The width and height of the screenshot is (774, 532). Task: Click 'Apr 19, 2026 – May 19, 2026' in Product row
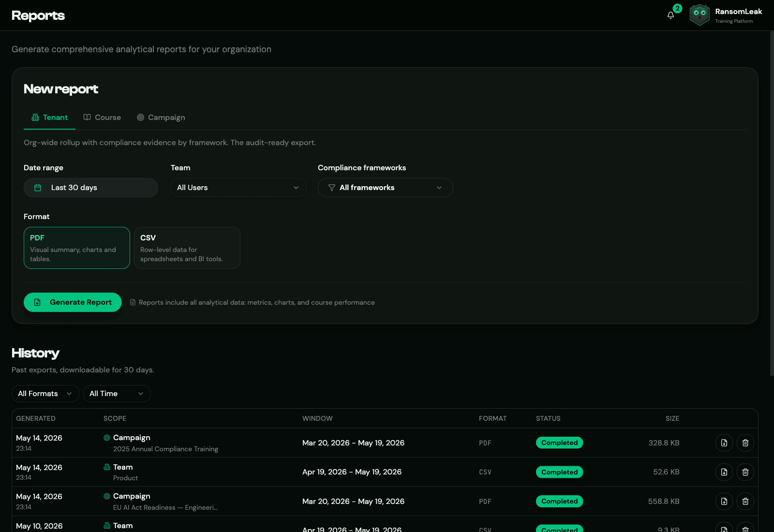point(352,472)
